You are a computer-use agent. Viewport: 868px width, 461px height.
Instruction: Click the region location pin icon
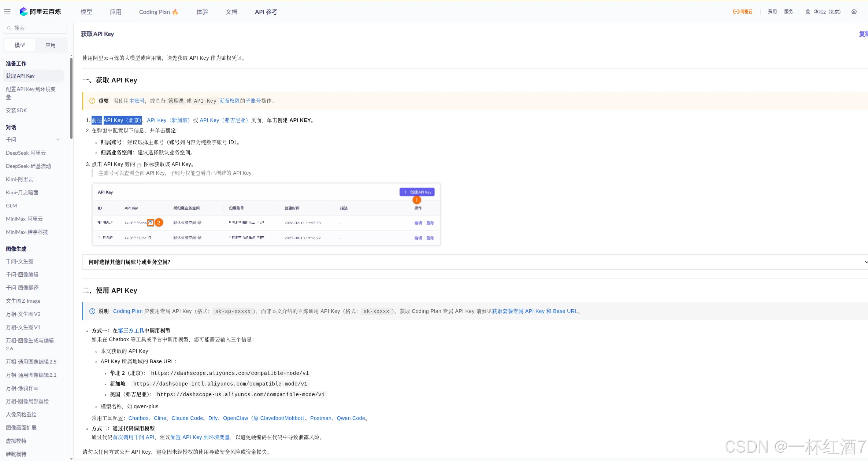click(x=808, y=12)
